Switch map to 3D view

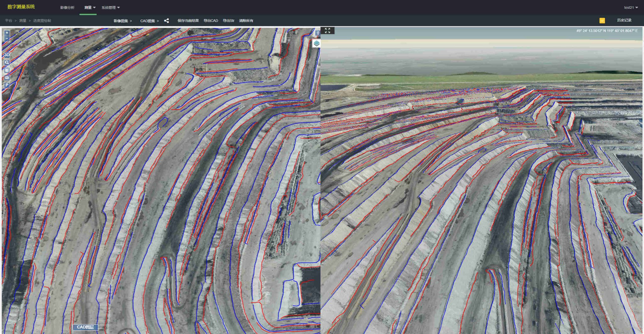point(7,55)
